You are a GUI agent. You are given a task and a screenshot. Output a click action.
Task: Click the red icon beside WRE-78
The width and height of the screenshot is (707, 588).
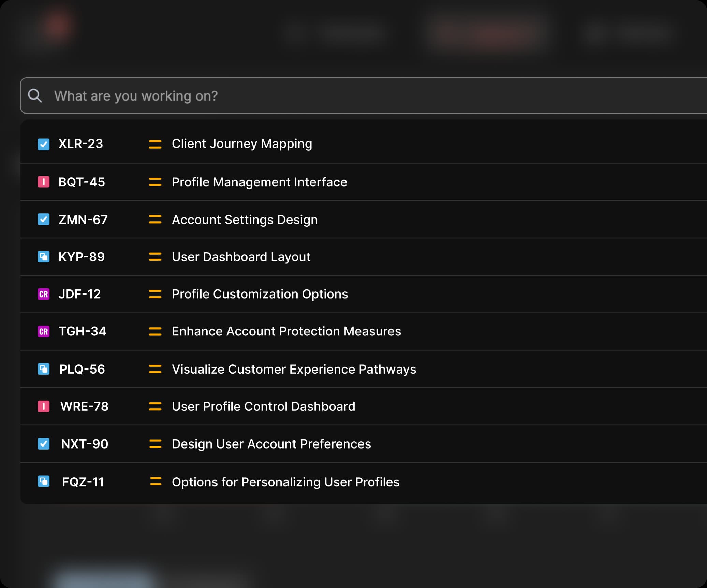[44, 406]
